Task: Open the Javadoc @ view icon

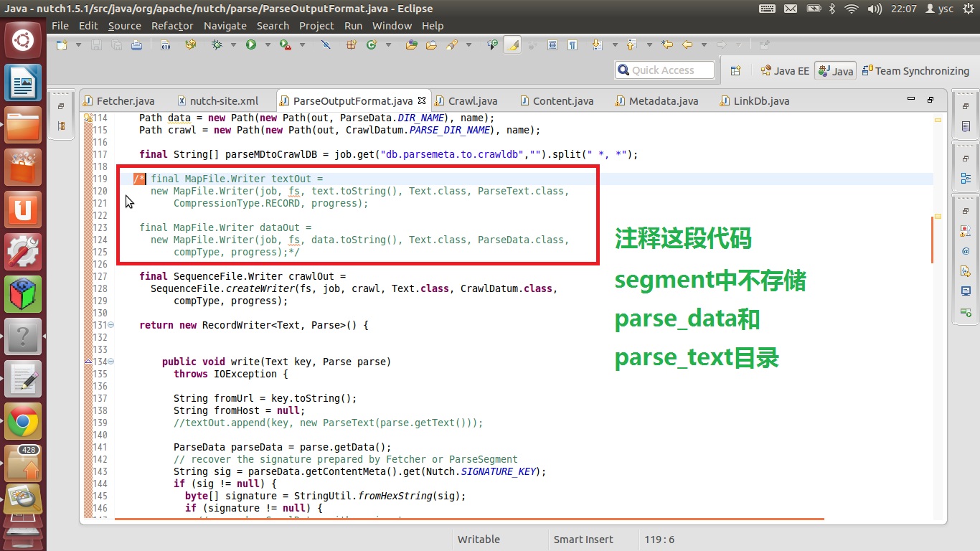Action: pyautogui.click(x=966, y=251)
